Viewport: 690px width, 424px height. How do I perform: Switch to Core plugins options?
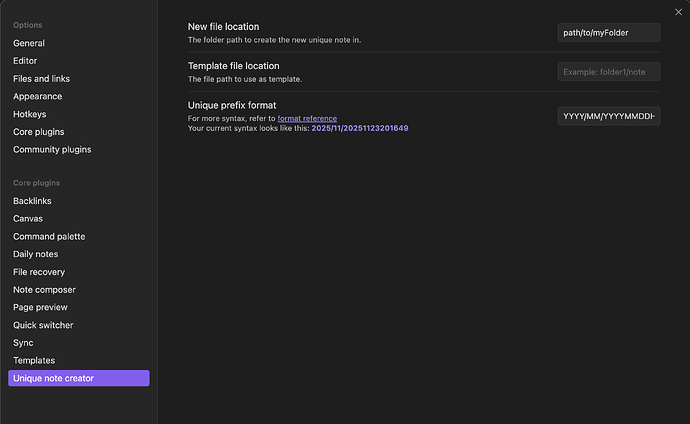pos(38,132)
